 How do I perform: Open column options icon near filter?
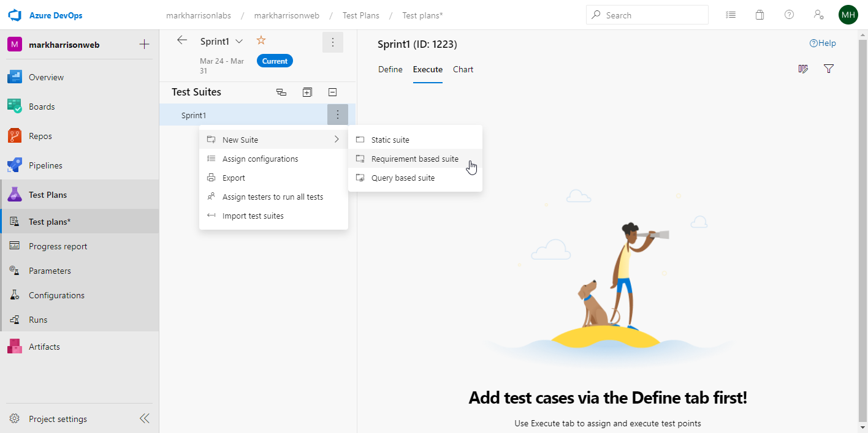[803, 69]
